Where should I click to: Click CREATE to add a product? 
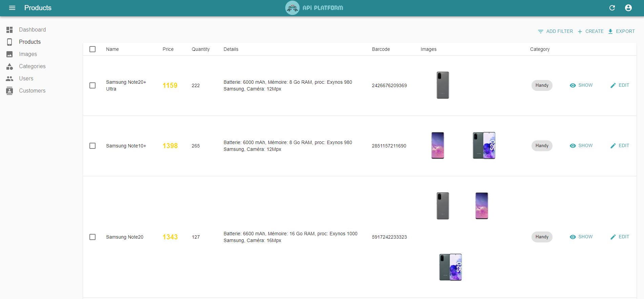click(590, 31)
